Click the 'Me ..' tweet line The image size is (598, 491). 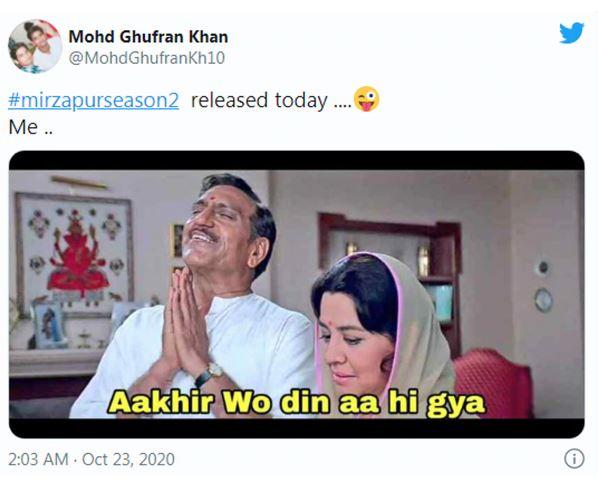tap(31, 127)
